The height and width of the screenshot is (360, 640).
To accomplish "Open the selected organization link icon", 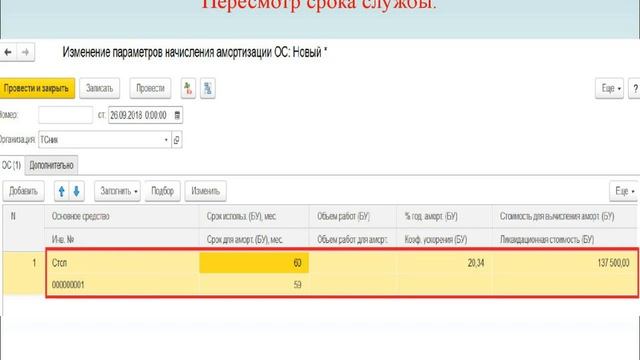I will point(177,140).
